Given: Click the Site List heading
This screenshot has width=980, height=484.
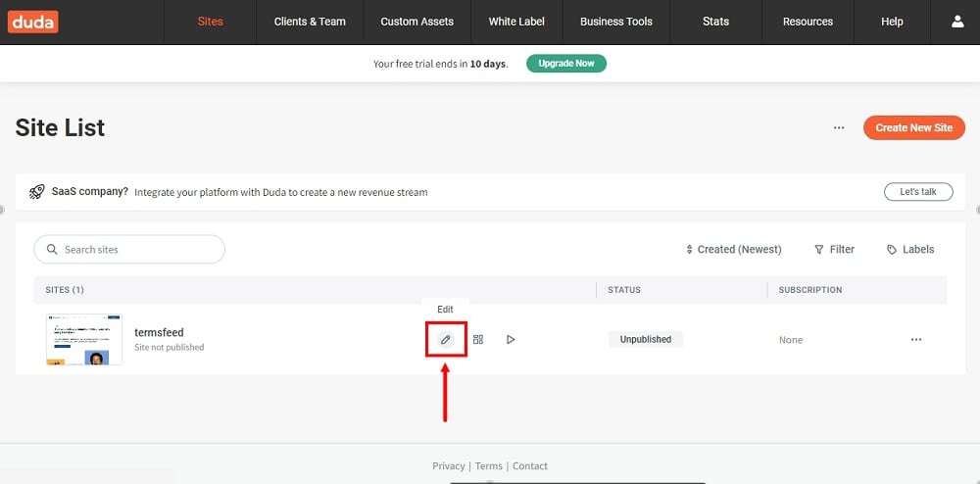Looking at the screenshot, I should coord(60,128).
